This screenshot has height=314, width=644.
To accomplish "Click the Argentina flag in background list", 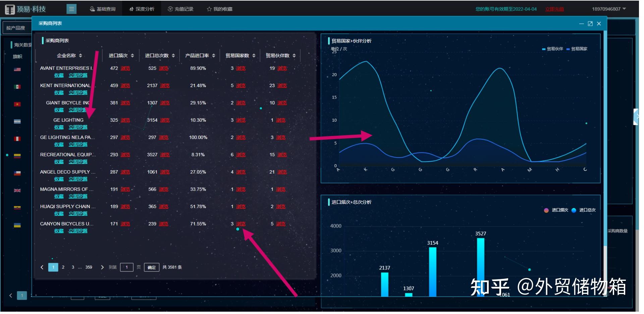I will click(x=17, y=122).
